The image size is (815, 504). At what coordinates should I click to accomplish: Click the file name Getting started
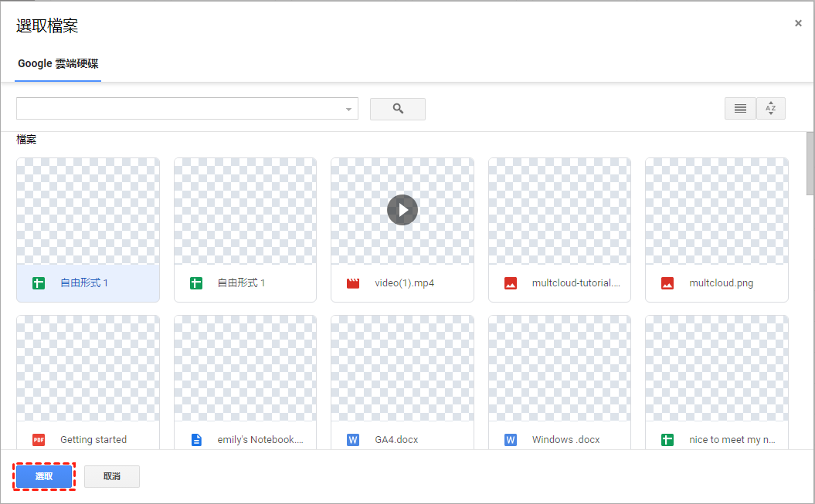(x=93, y=440)
